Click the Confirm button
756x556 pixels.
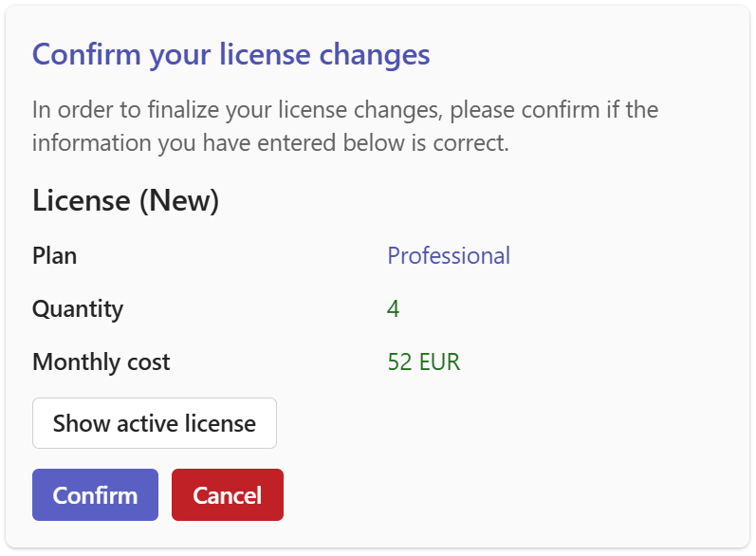[95, 495]
